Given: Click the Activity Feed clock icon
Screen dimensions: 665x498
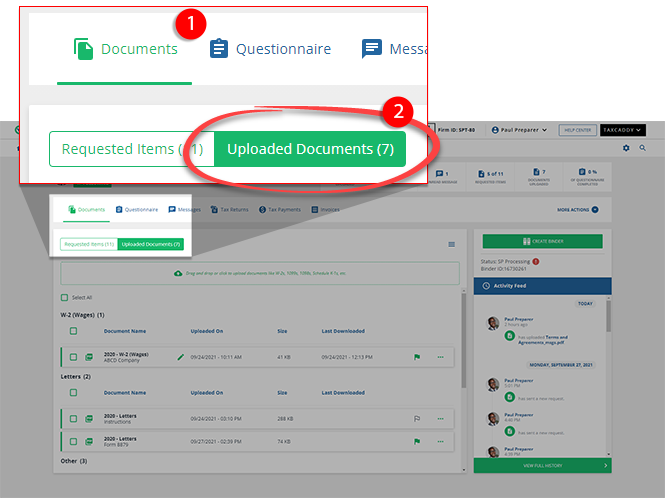Looking at the screenshot, I should pyautogui.click(x=486, y=286).
